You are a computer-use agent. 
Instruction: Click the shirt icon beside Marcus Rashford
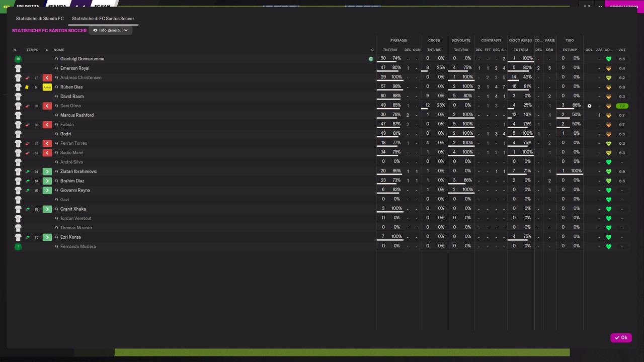pos(18,115)
